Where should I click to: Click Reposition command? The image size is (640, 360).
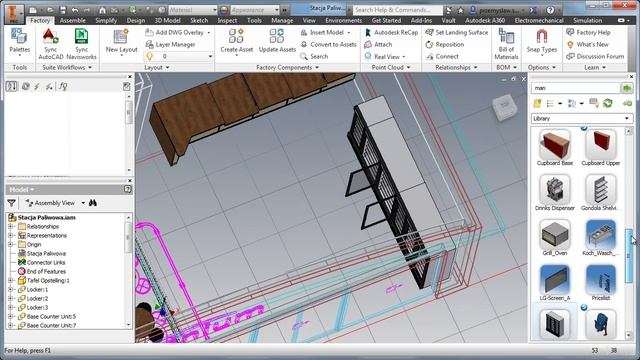[x=444, y=44]
